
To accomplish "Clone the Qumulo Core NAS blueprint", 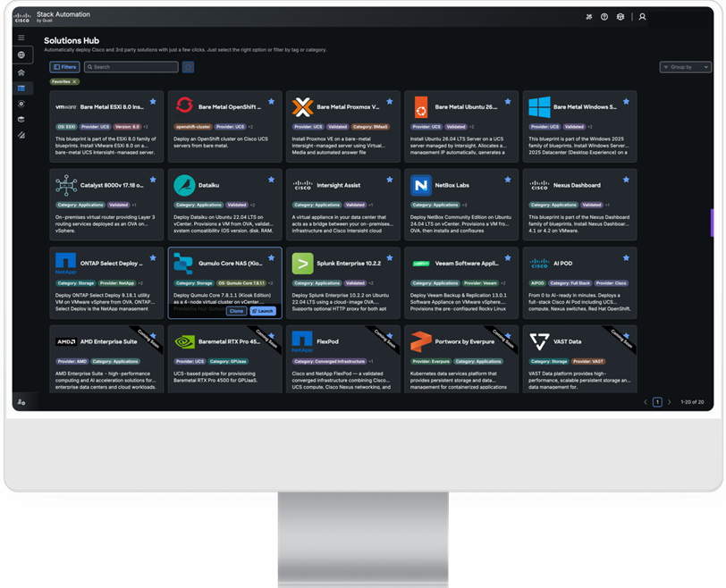I will click(x=237, y=311).
